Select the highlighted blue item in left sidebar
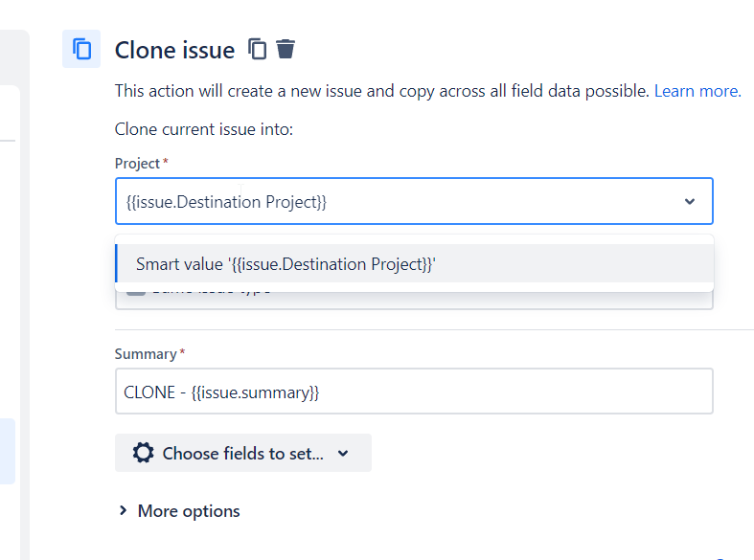The image size is (754, 560). point(8,451)
